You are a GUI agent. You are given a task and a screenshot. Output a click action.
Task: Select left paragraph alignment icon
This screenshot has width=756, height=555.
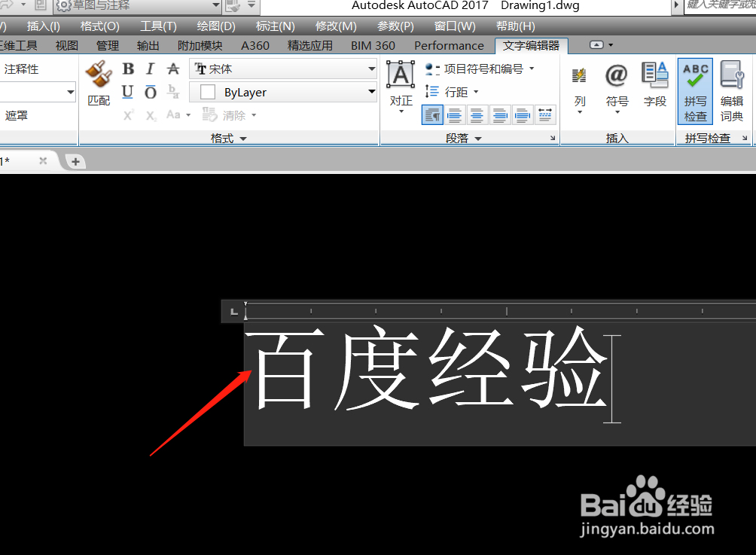454,115
